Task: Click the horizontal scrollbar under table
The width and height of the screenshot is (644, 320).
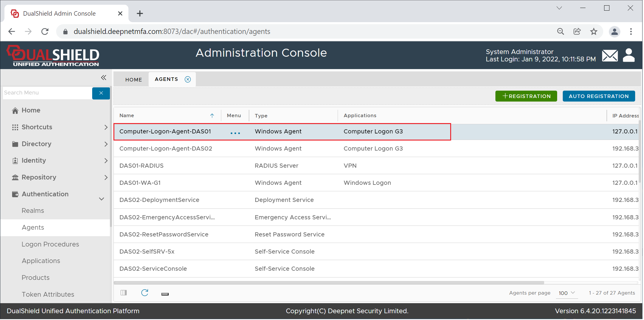Action: tap(328, 283)
